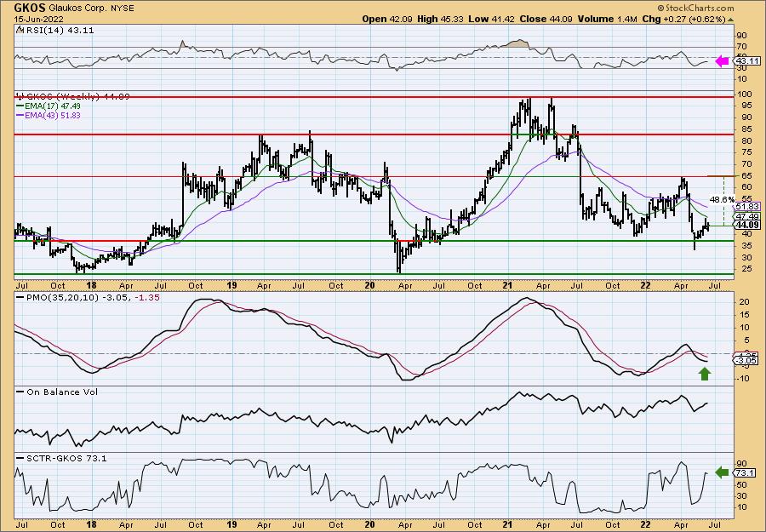Click the 51.83 price tag on right axis
Image resolution: width=766 pixels, height=532 pixels.
(747, 207)
